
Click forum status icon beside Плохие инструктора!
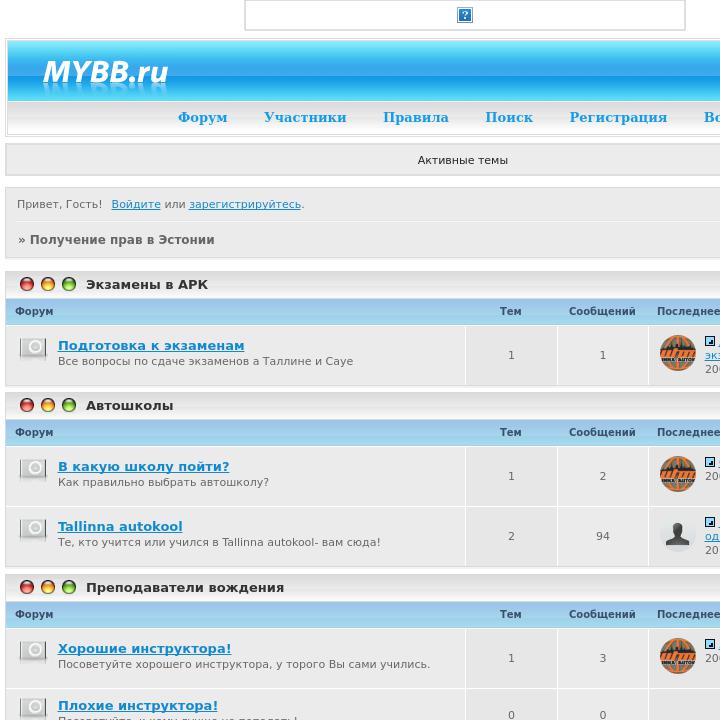(33, 707)
